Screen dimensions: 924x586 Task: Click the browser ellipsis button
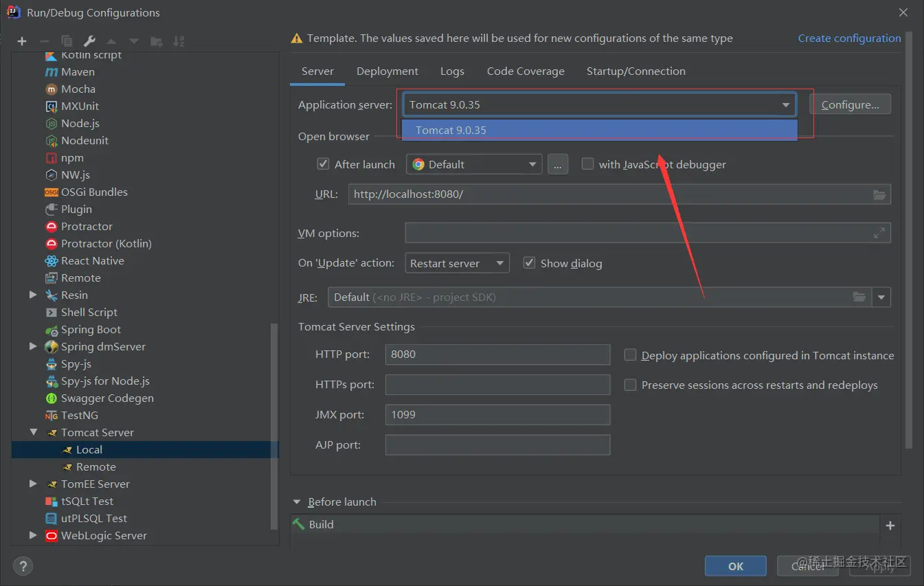[558, 164]
